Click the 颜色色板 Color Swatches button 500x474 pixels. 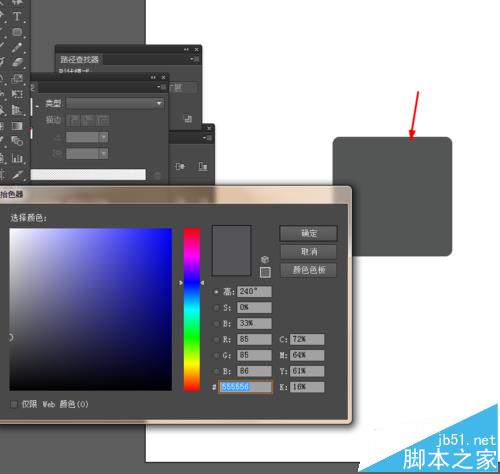click(308, 270)
